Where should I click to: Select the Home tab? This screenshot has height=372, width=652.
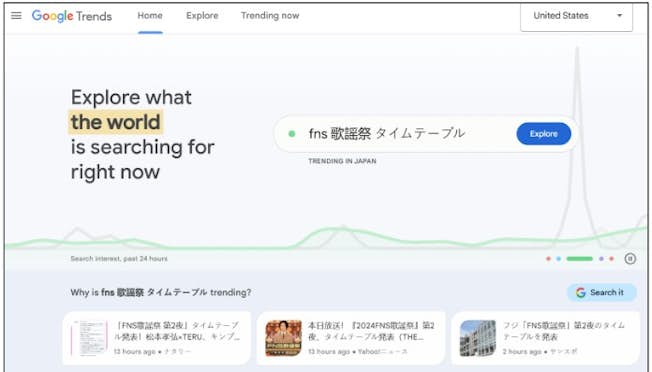[150, 16]
